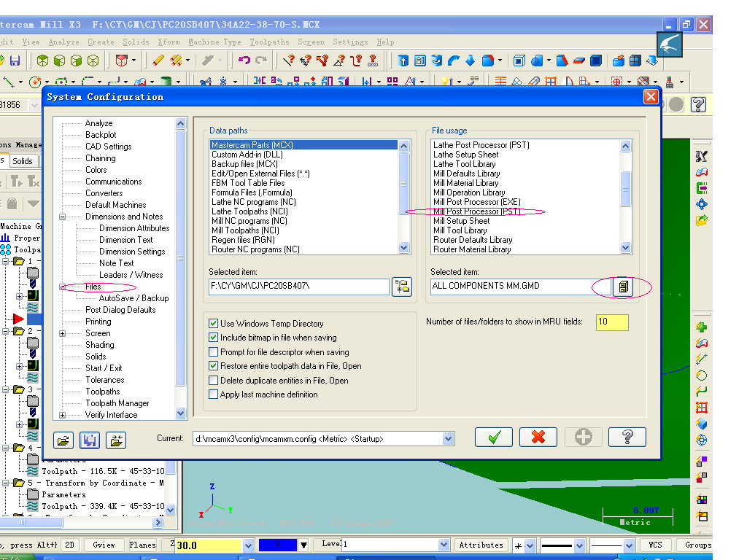Viewport: 747px width, 560px height.
Task: Click the Mastercam bird logo icon
Action: point(670,44)
